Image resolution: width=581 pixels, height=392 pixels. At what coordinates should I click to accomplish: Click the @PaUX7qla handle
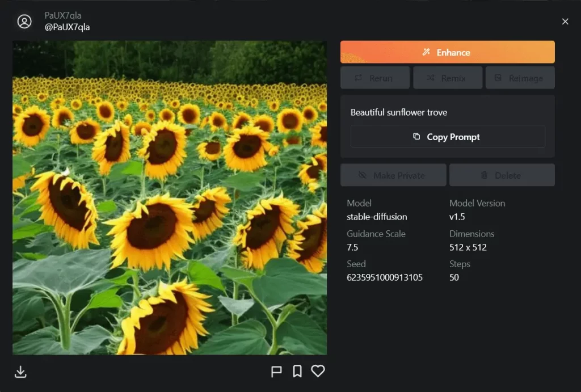[x=67, y=27]
